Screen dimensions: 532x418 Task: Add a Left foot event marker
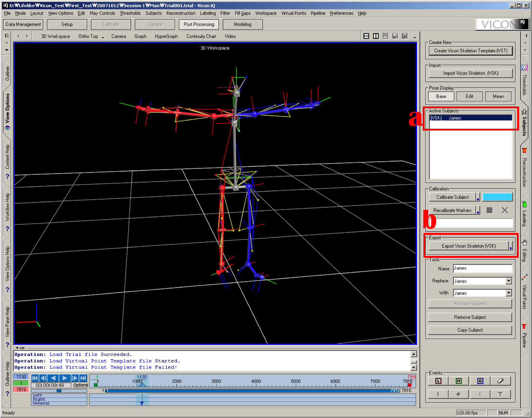point(438,381)
